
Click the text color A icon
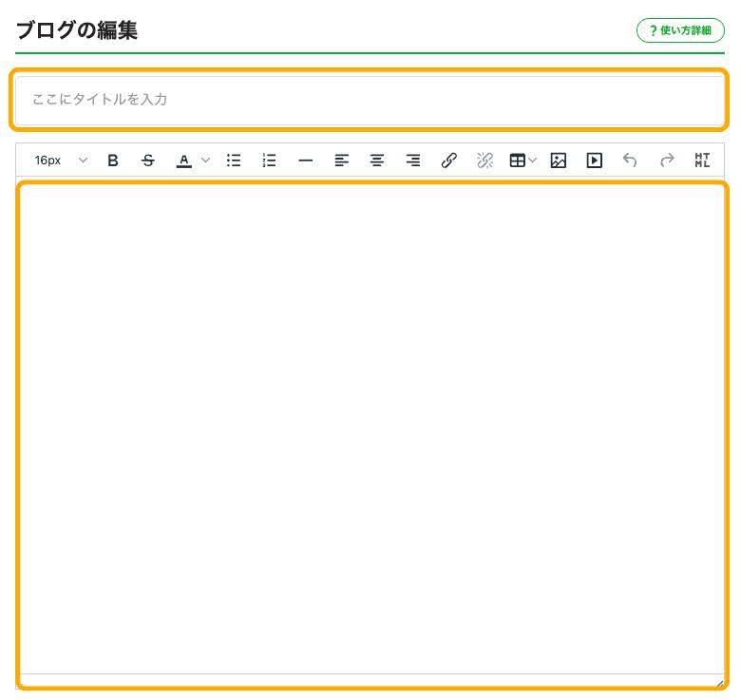tap(184, 161)
